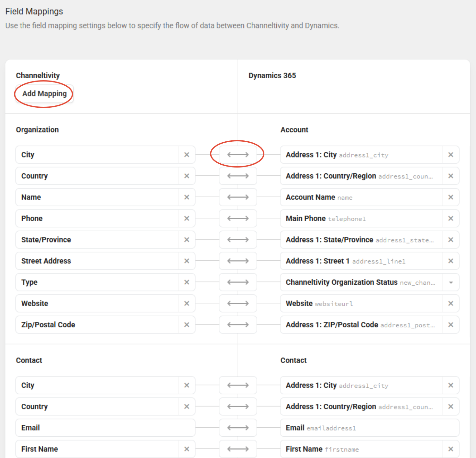
Task: Remove the Contact Country Channeltivity field
Action: click(x=187, y=407)
